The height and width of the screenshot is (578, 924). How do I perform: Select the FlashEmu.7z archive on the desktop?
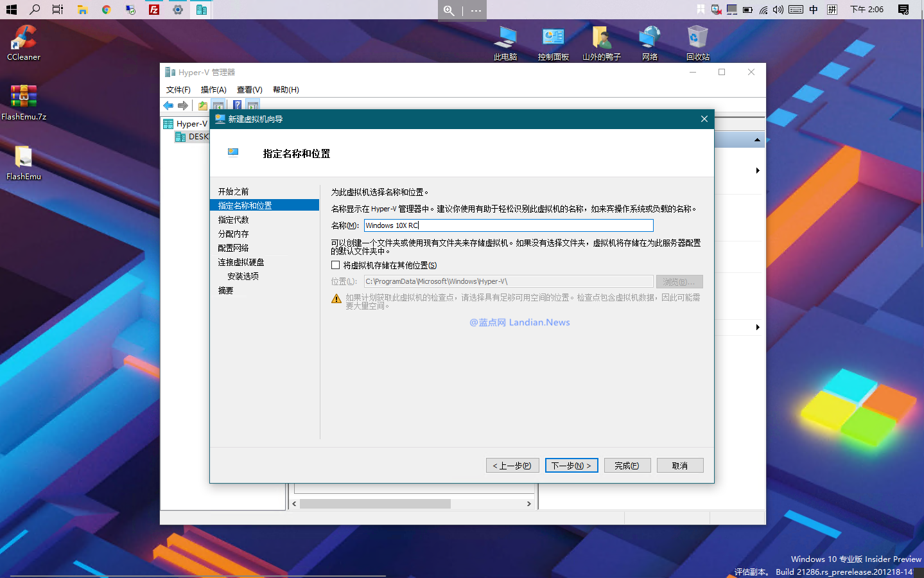[x=24, y=103]
